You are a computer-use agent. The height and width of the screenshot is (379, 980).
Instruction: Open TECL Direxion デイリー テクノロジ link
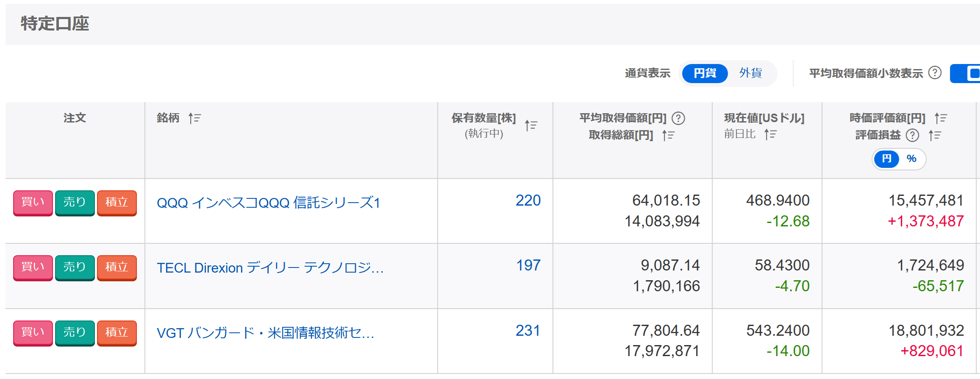click(x=270, y=268)
